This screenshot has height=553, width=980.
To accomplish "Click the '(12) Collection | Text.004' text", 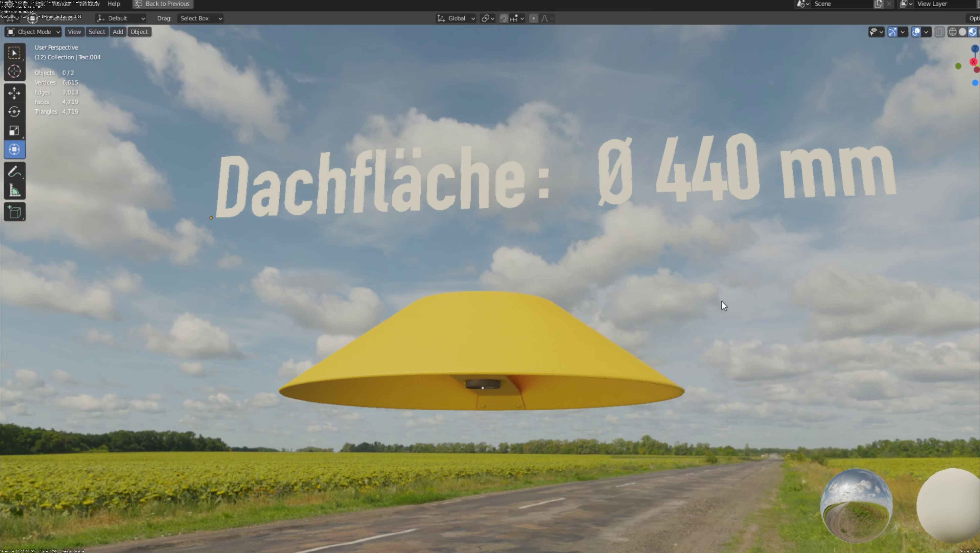I will tap(68, 57).
